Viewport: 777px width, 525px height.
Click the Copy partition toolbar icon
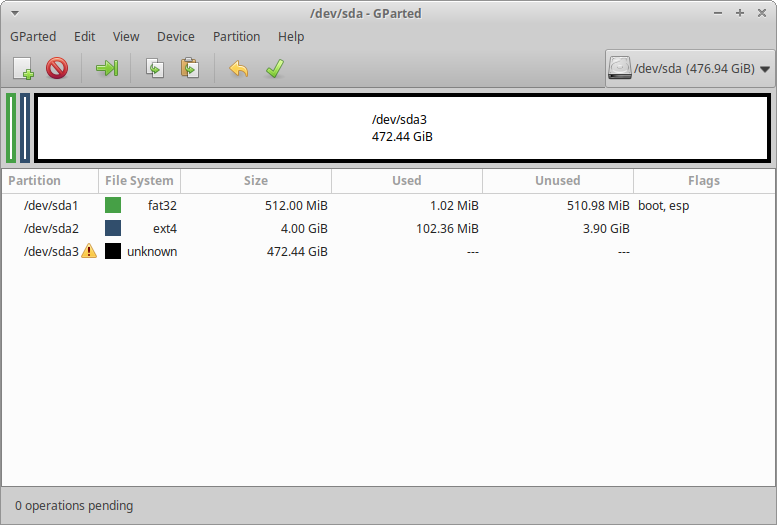pyautogui.click(x=155, y=68)
